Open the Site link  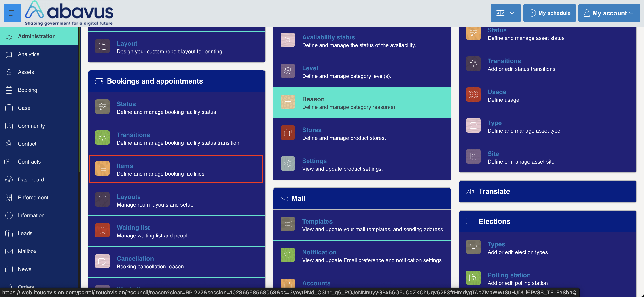click(x=493, y=154)
